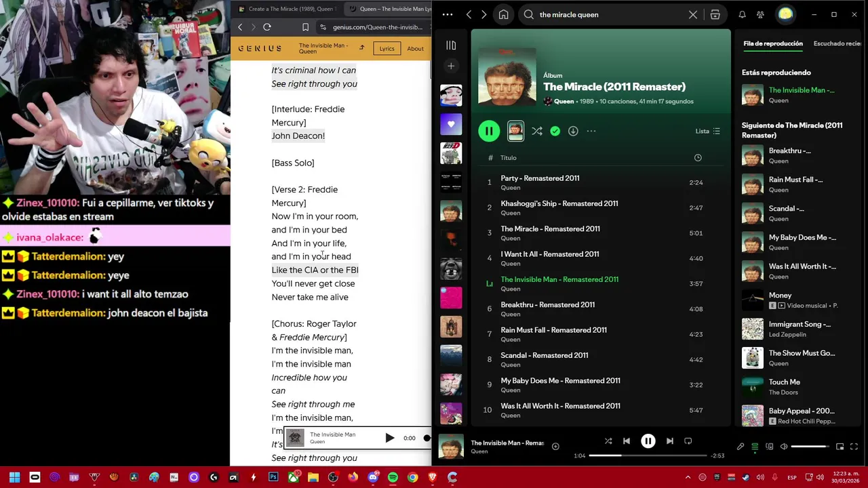Toggle saved-to-library green checkmark

point(555,131)
